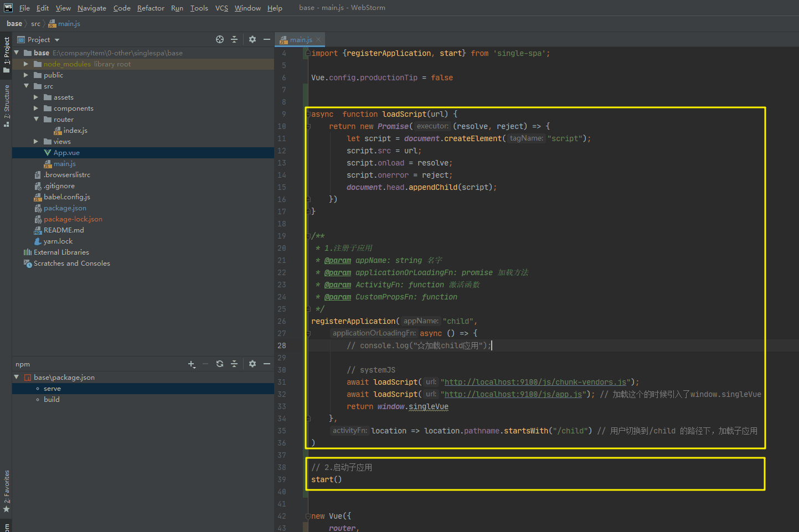Toggle the Structure tool window
Viewport: 799px width, 532px height.
7,105
